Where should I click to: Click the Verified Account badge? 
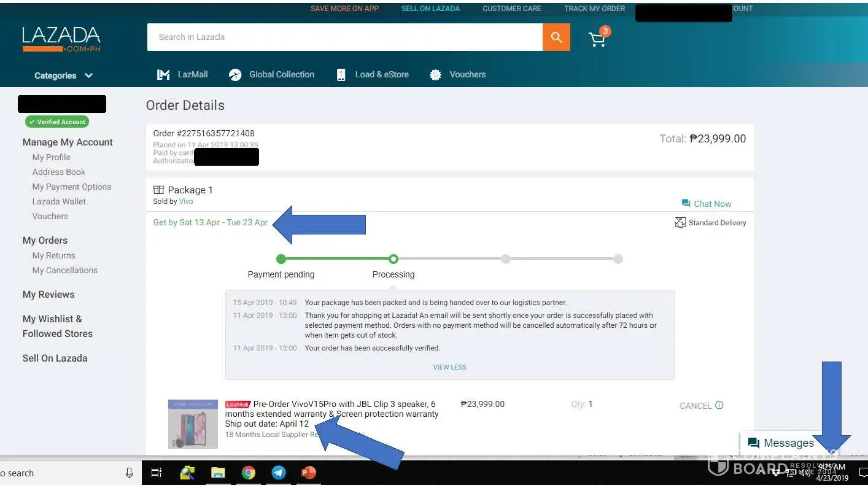tap(57, 122)
